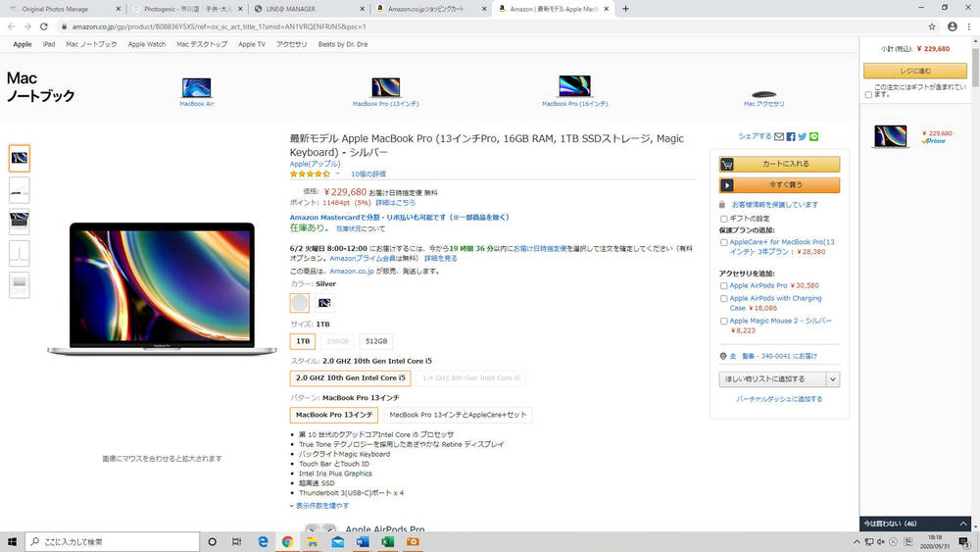This screenshot has height=552, width=980.
Task: Share the product on LINE
Action: (x=813, y=136)
